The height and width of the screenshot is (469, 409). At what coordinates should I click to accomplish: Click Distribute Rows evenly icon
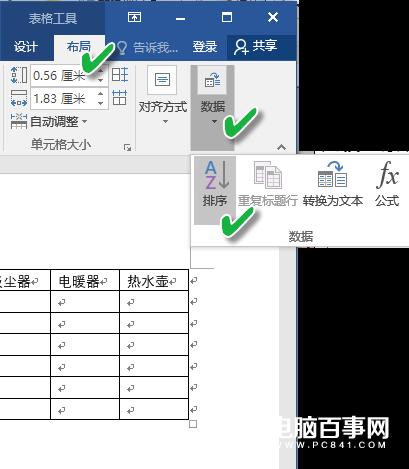pyautogui.click(x=120, y=75)
